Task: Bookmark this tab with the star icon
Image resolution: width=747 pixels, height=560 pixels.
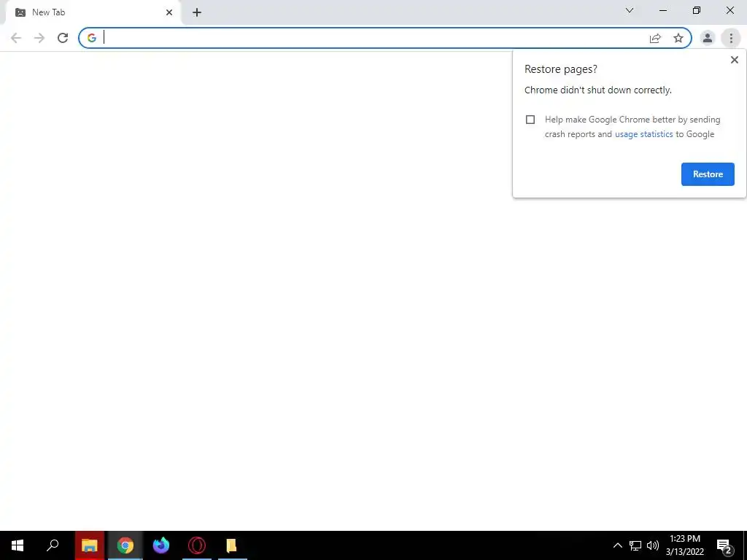Action: (678, 38)
